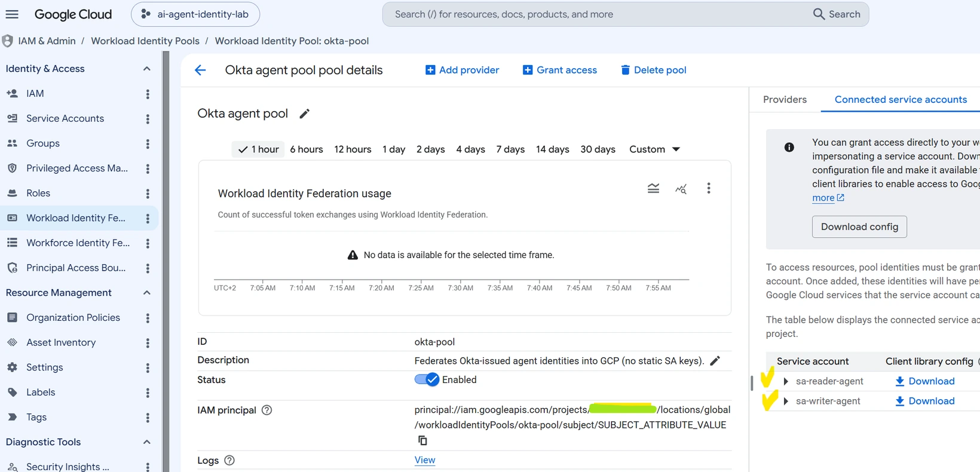Expand the sa-reader-agent row
The width and height of the screenshot is (980, 472).
pos(786,381)
